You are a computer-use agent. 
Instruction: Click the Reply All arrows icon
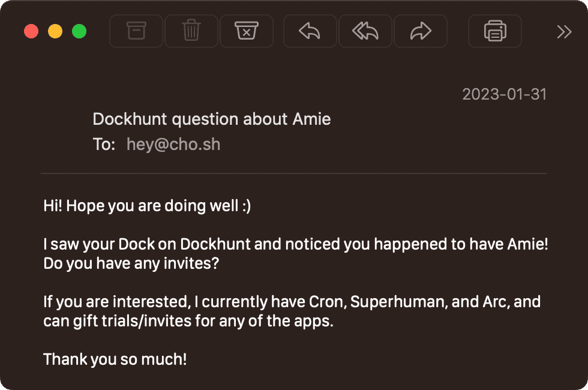(x=365, y=31)
